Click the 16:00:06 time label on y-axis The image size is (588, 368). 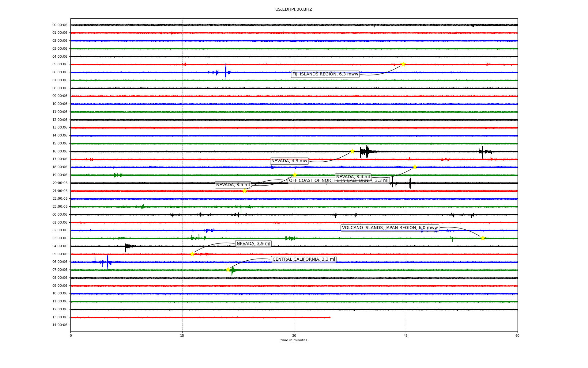tap(60, 151)
